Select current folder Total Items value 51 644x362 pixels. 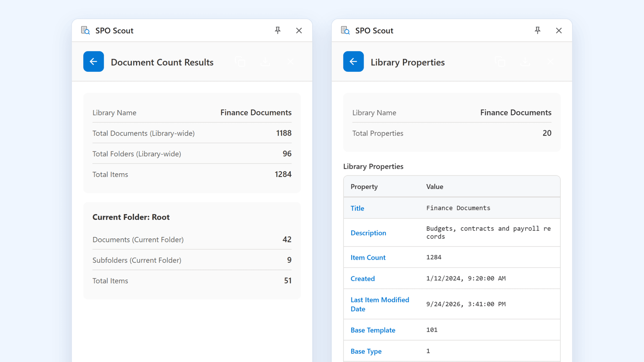click(288, 281)
